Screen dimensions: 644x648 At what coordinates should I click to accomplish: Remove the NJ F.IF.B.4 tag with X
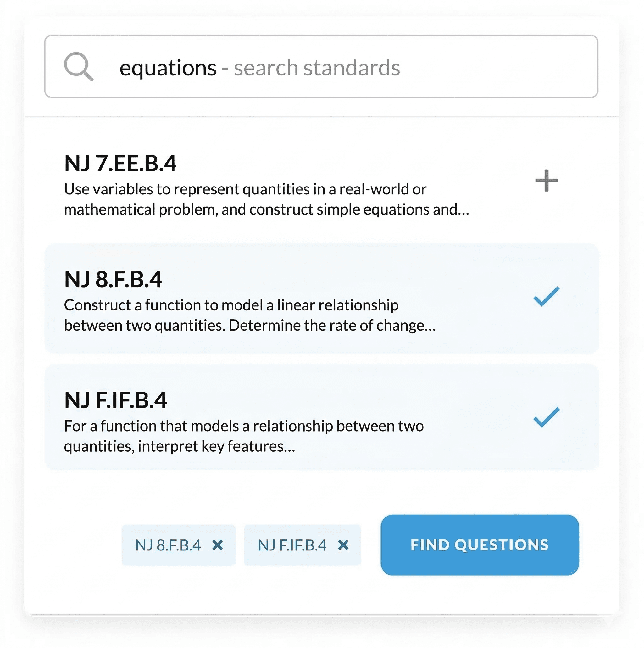pos(343,545)
